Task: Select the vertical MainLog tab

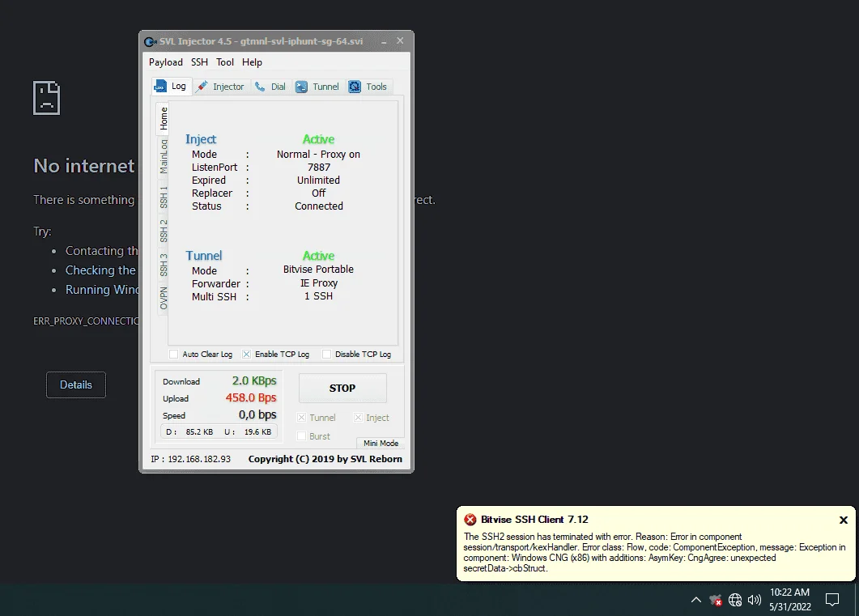Action: coord(164,156)
